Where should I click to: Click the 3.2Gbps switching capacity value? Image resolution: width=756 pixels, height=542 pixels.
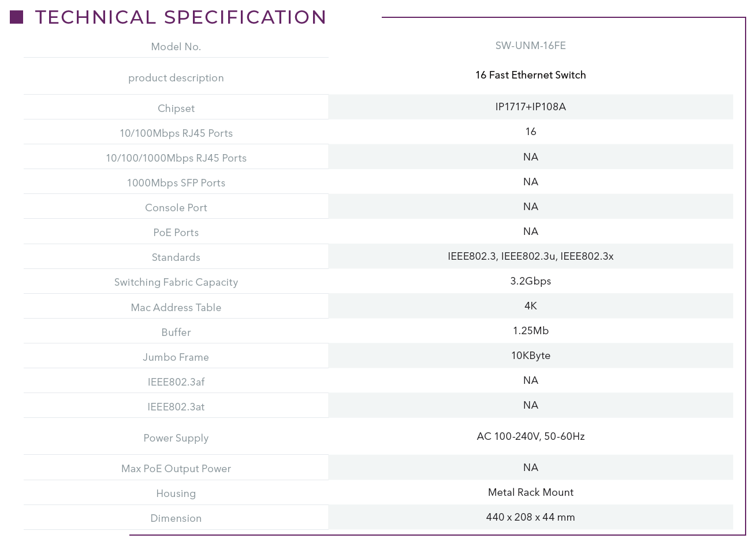[x=530, y=281]
